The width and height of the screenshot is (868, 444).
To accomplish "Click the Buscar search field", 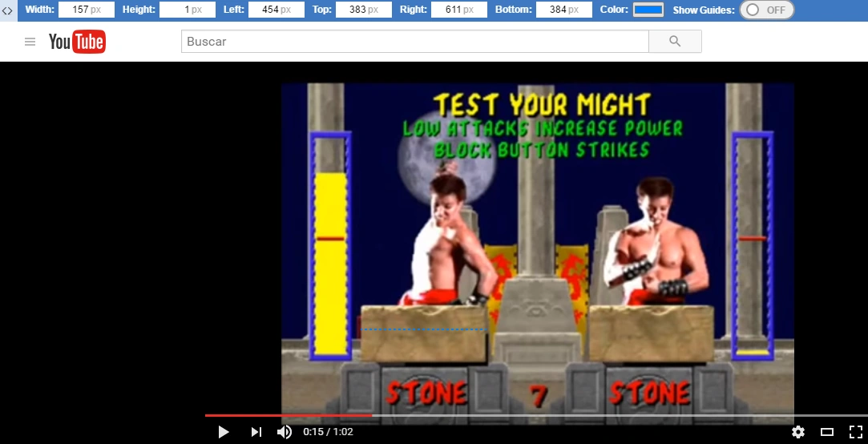I will coord(414,42).
